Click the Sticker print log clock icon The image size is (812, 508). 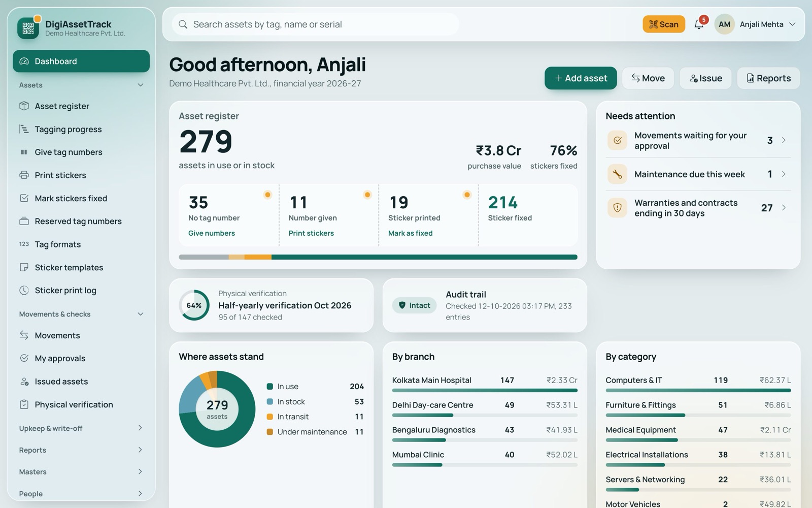coord(24,290)
